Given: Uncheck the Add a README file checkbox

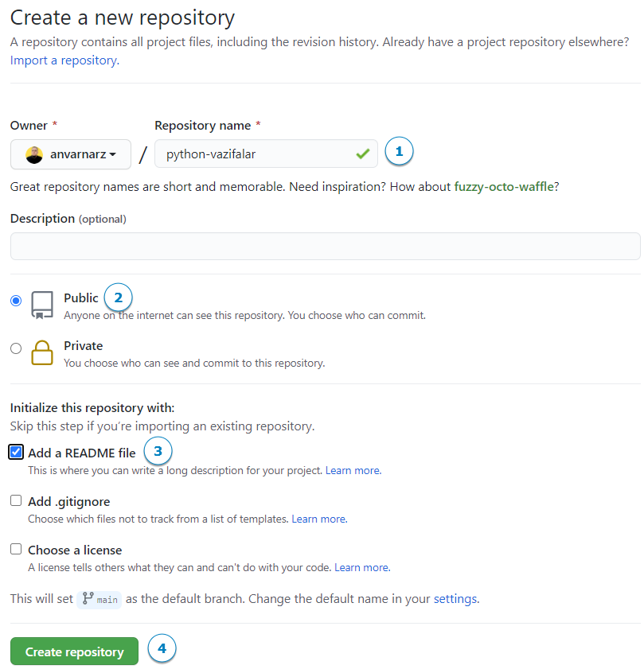Looking at the screenshot, I should [x=16, y=453].
